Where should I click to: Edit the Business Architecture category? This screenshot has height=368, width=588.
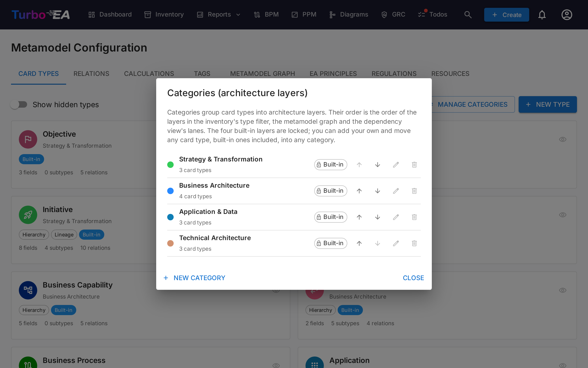396,191
